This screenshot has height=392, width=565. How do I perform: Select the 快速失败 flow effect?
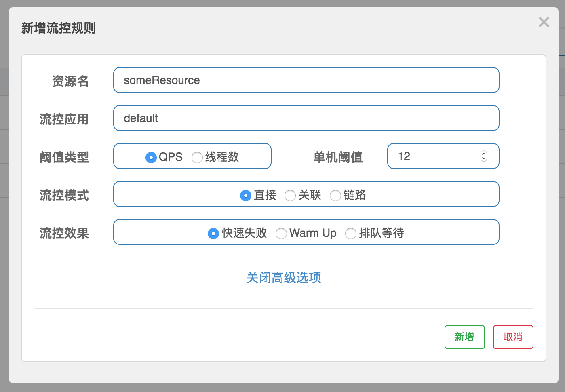213,233
